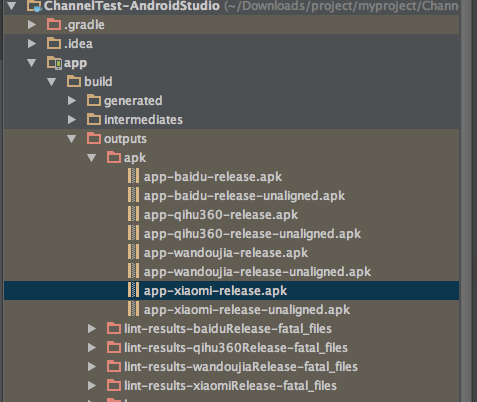Select the apk folder label
The height and width of the screenshot is (402, 477).
click(x=135, y=158)
